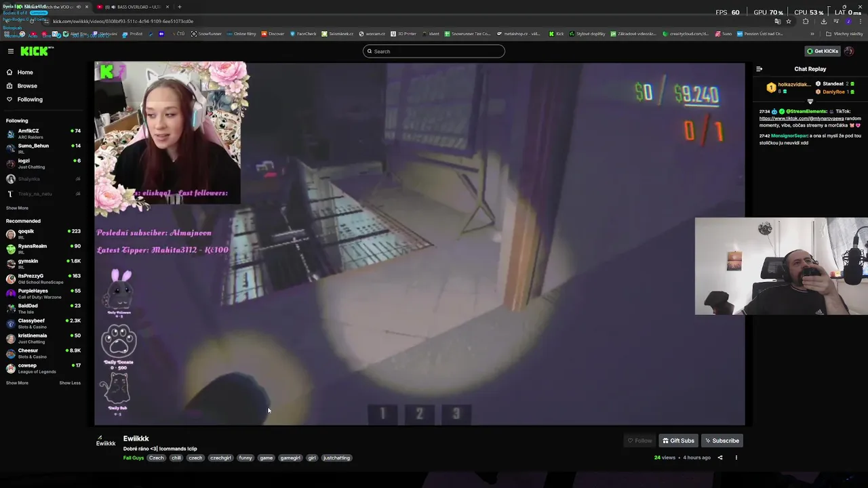Open the TikTok link in chat

(x=802, y=119)
